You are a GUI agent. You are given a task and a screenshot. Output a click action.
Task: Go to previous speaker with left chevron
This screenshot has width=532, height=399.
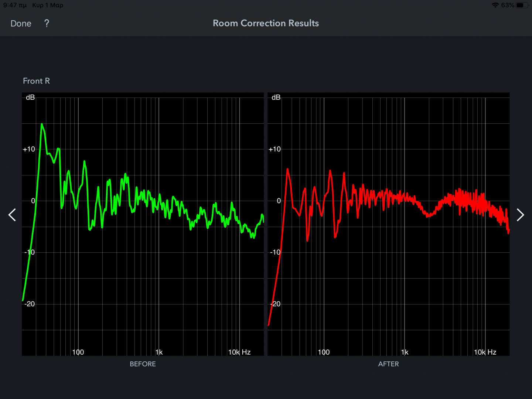(x=12, y=215)
